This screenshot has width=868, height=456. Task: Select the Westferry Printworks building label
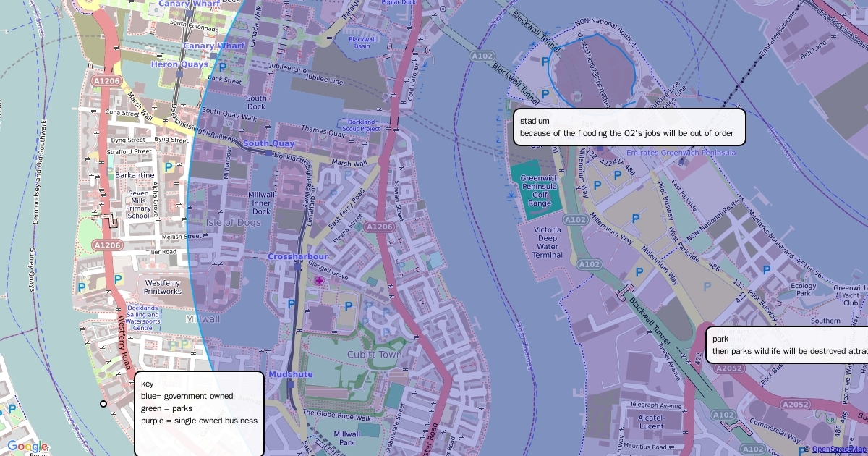pyautogui.click(x=163, y=287)
